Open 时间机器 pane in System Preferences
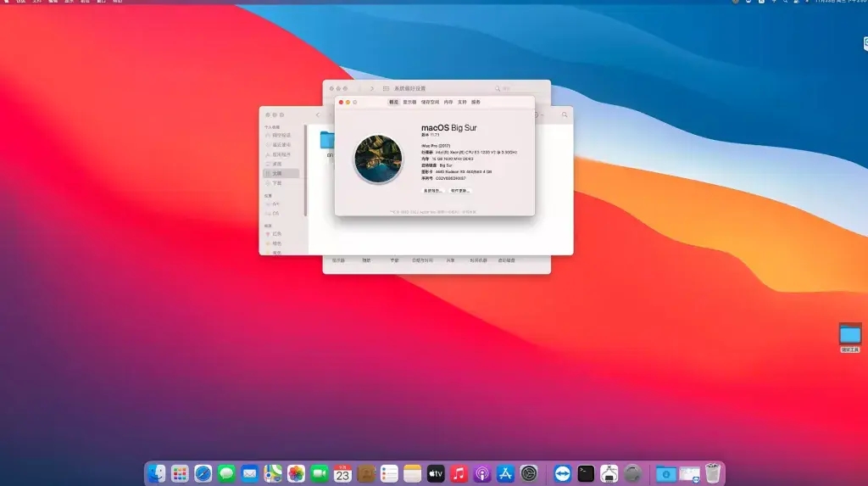The width and height of the screenshot is (868, 486). (478, 260)
